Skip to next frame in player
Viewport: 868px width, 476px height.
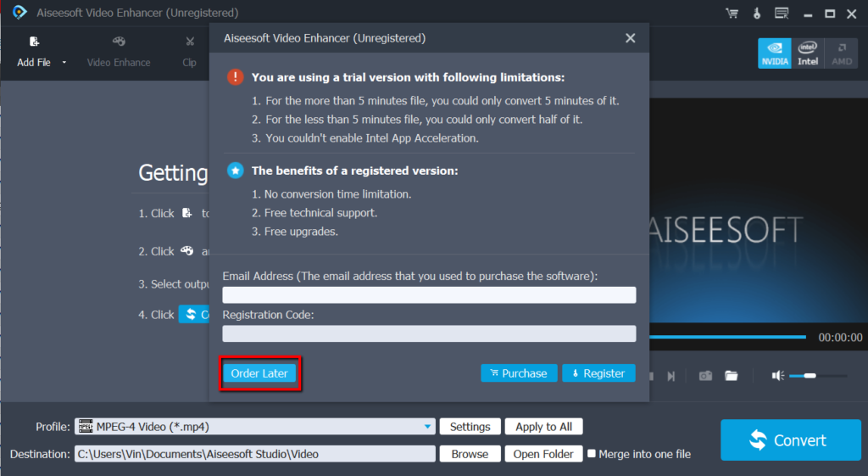[671, 376]
